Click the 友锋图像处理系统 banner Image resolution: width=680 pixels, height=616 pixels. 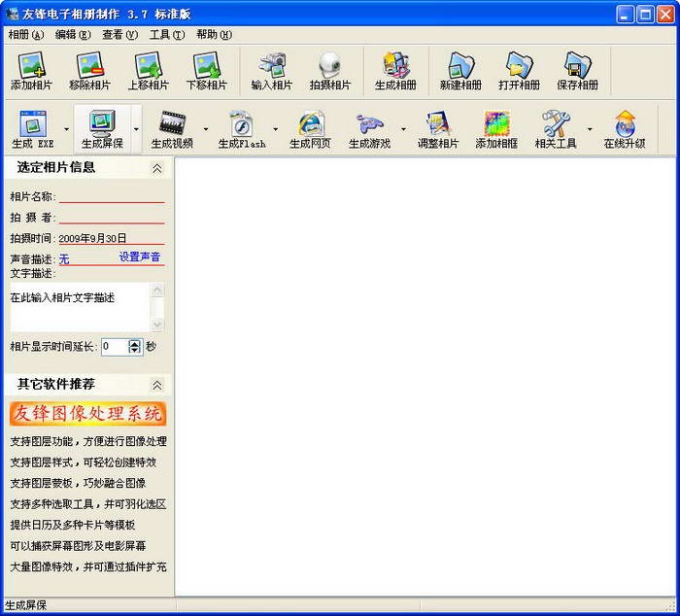87,413
